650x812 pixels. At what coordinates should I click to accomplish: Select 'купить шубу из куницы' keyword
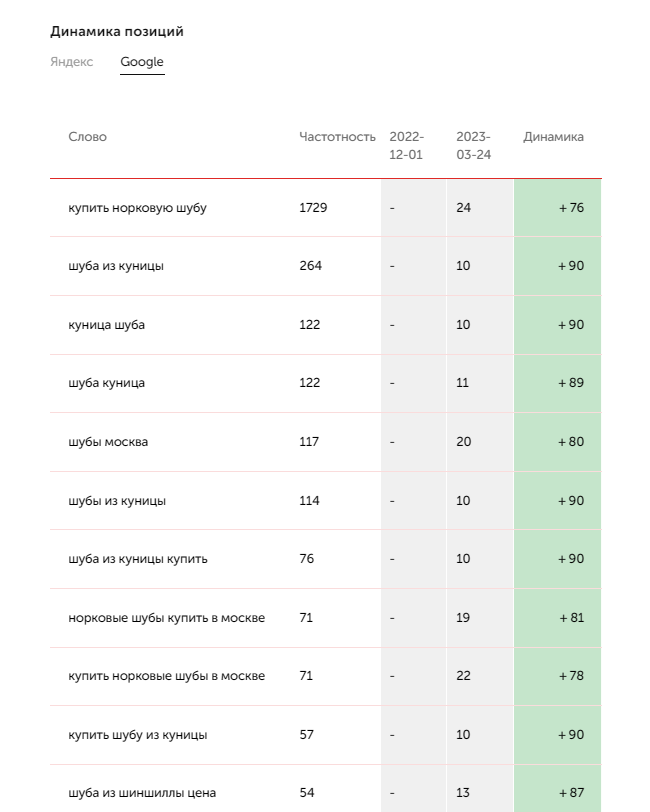tap(138, 735)
